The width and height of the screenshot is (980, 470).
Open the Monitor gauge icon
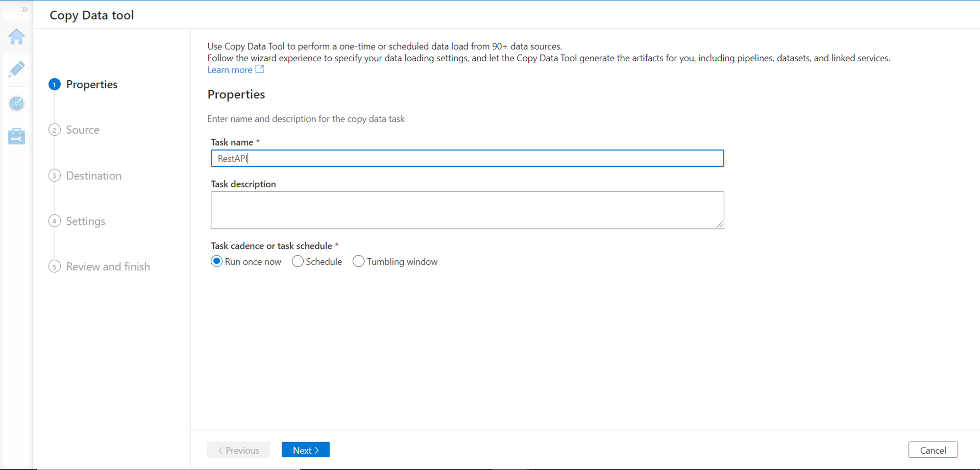(x=17, y=103)
